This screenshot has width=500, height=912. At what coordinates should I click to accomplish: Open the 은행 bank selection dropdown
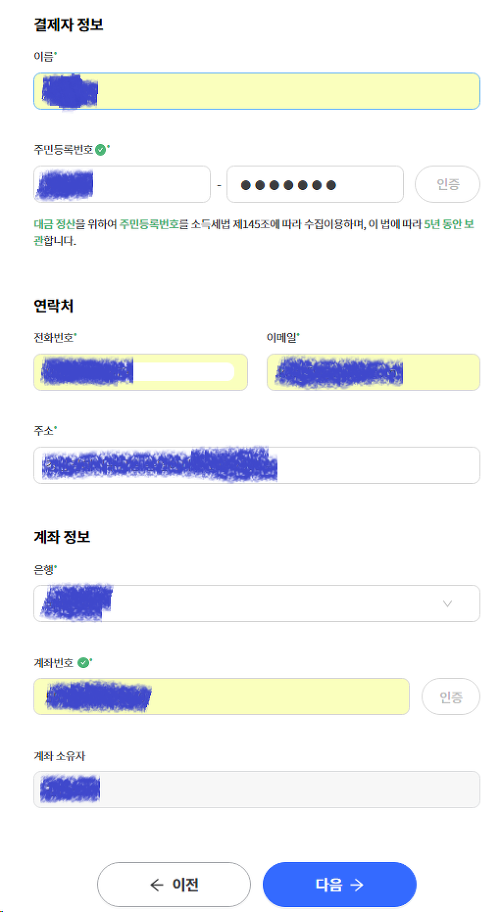point(256,603)
